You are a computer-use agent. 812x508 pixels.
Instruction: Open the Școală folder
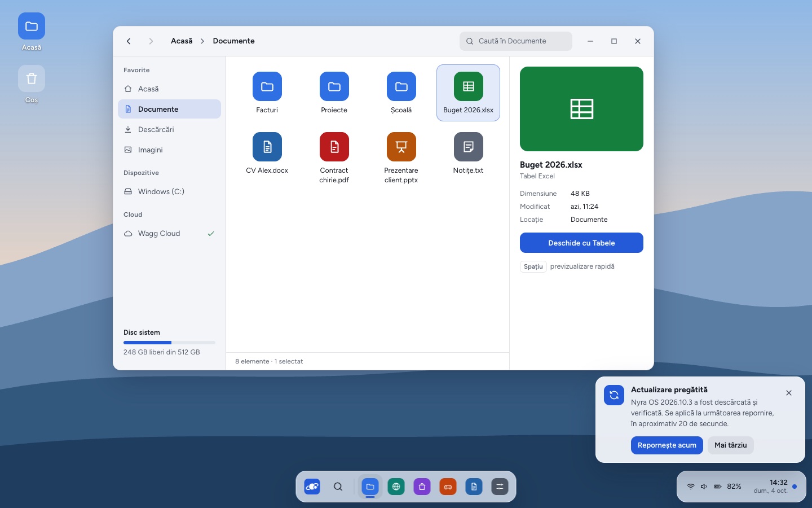point(401,93)
